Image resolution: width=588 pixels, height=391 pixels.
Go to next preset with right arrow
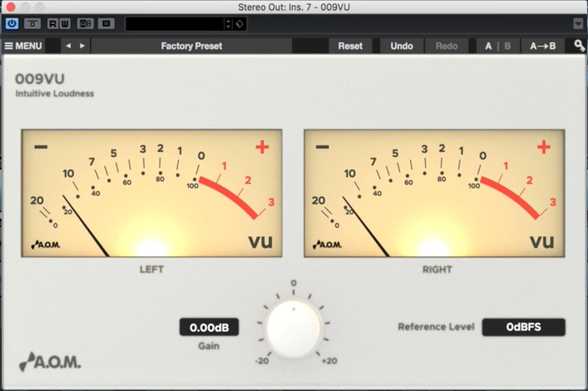82,46
